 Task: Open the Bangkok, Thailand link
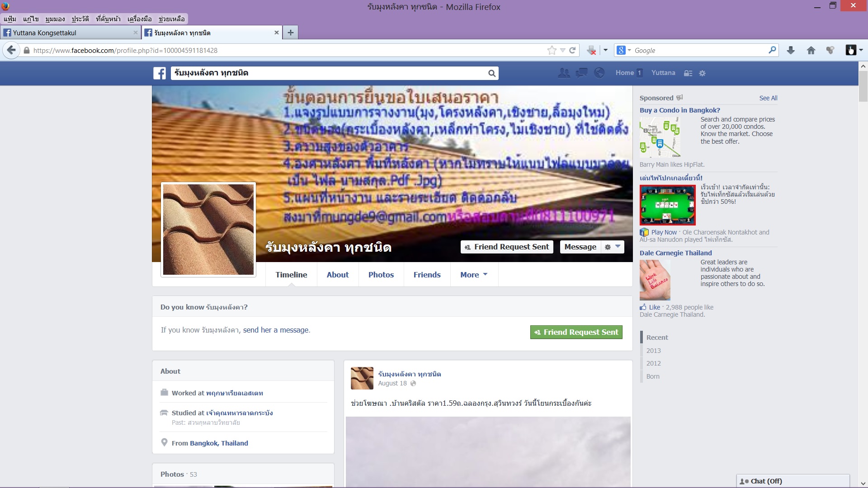pos(219,443)
